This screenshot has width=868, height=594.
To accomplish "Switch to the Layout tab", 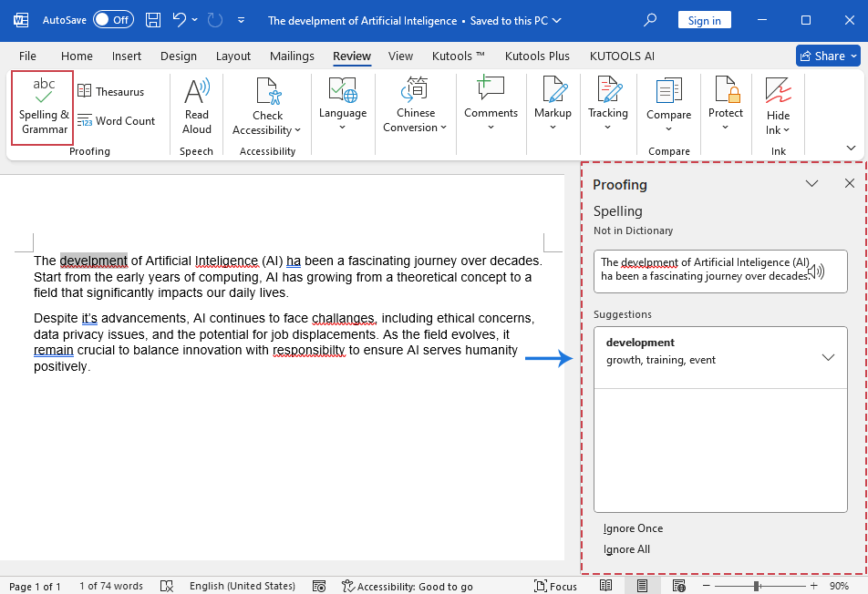I will pyautogui.click(x=232, y=56).
